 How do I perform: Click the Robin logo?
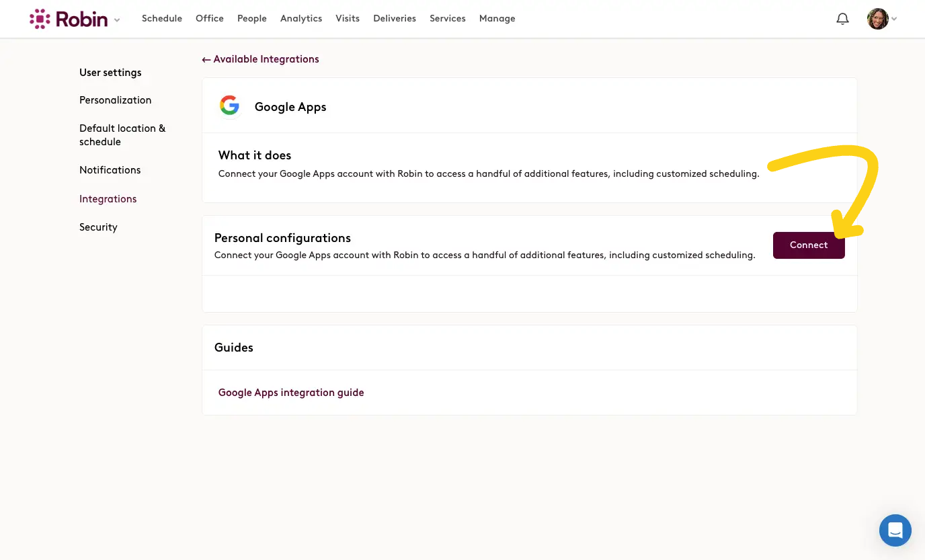69,19
